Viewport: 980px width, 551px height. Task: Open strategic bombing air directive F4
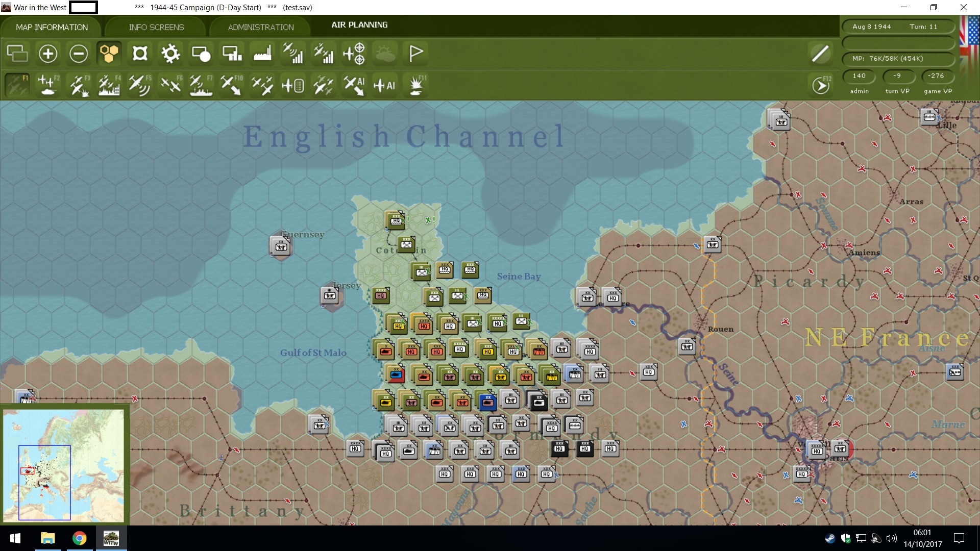(109, 85)
